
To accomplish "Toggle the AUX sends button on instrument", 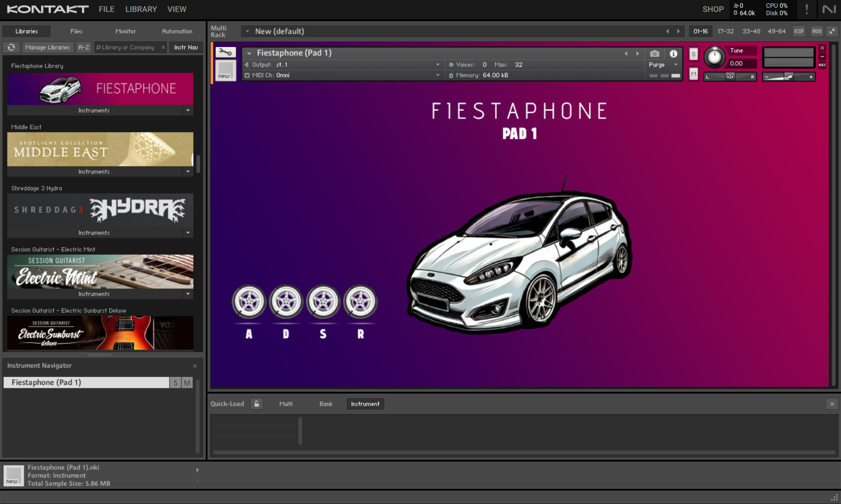I will (x=822, y=65).
